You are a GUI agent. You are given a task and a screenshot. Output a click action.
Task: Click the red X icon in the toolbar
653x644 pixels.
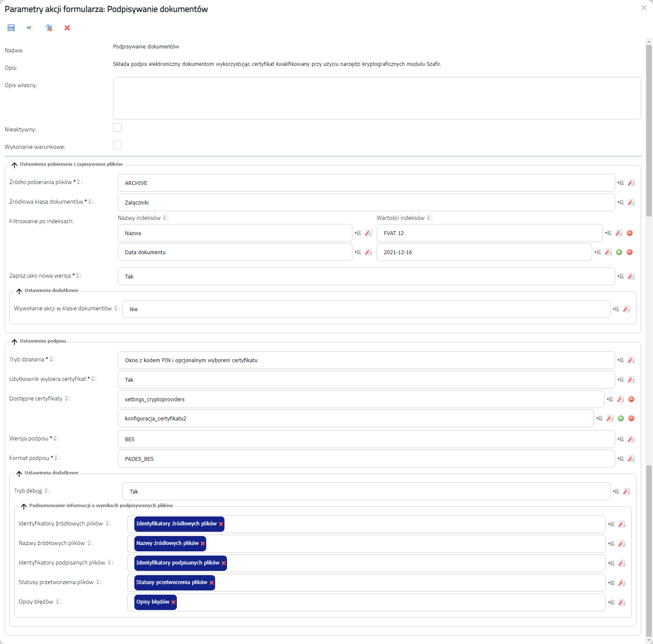(x=67, y=28)
